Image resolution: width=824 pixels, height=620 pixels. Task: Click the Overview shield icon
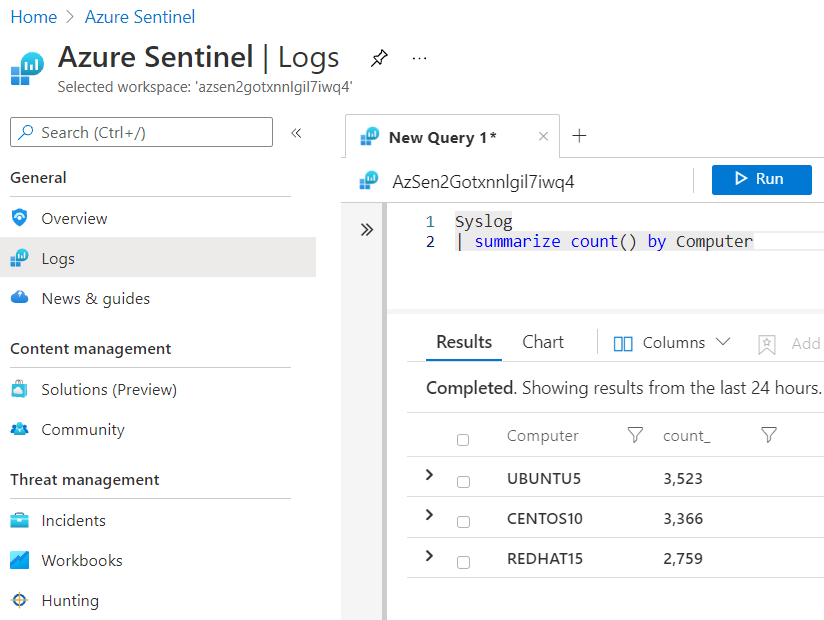(x=19, y=218)
